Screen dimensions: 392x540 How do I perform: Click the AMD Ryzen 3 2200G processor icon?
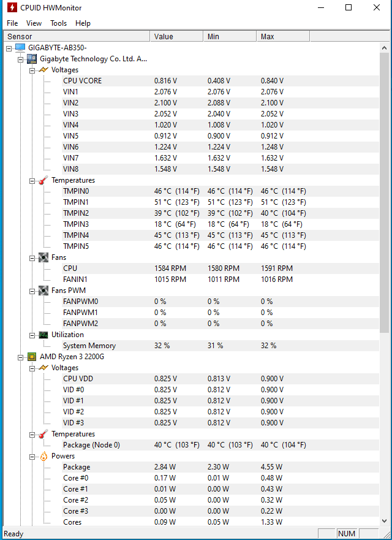[32, 357]
